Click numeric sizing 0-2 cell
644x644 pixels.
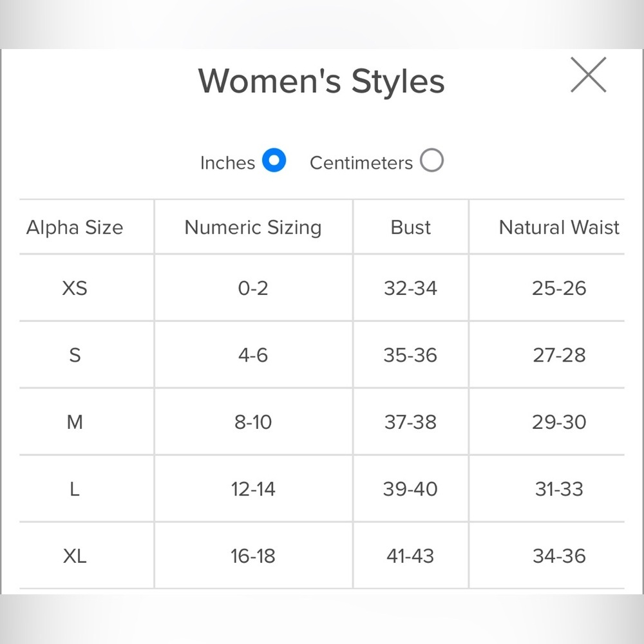[x=253, y=288]
